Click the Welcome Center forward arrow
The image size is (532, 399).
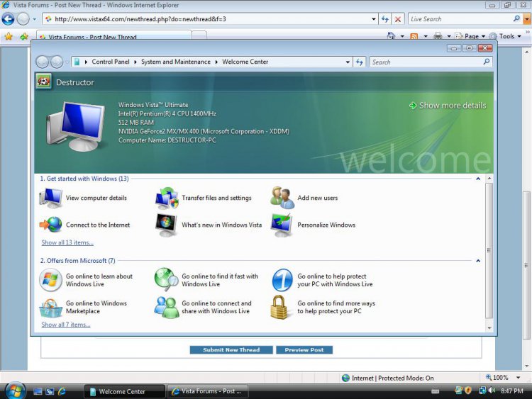click(57, 62)
